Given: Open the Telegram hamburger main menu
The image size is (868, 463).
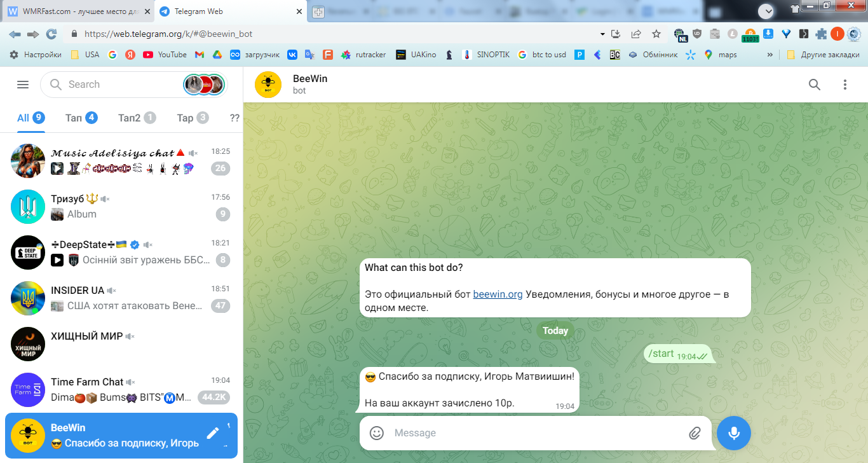Looking at the screenshot, I should click(x=23, y=85).
